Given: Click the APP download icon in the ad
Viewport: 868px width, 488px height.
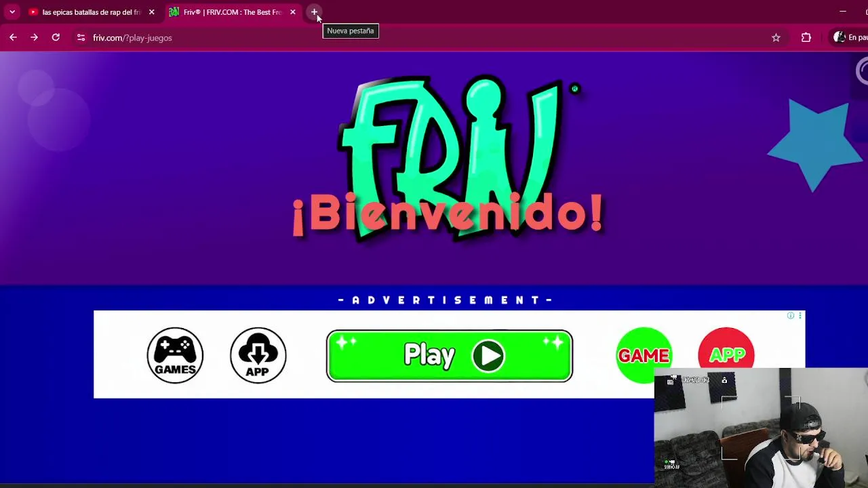Looking at the screenshot, I should pyautogui.click(x=258, y=355).
